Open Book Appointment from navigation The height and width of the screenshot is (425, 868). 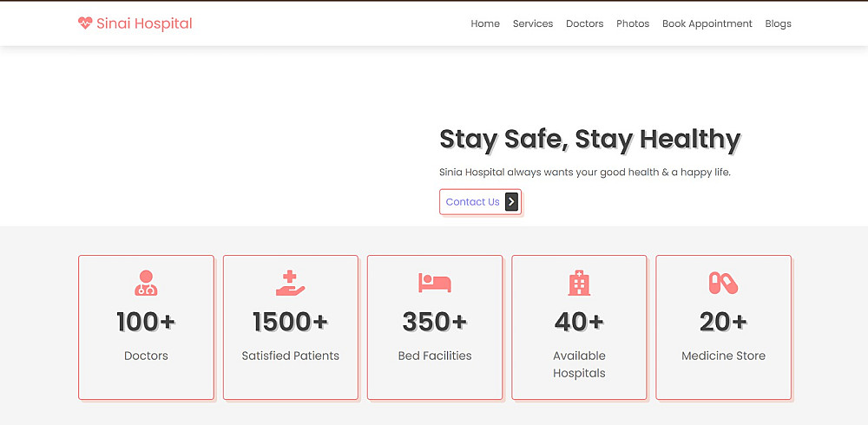(707, 23)
